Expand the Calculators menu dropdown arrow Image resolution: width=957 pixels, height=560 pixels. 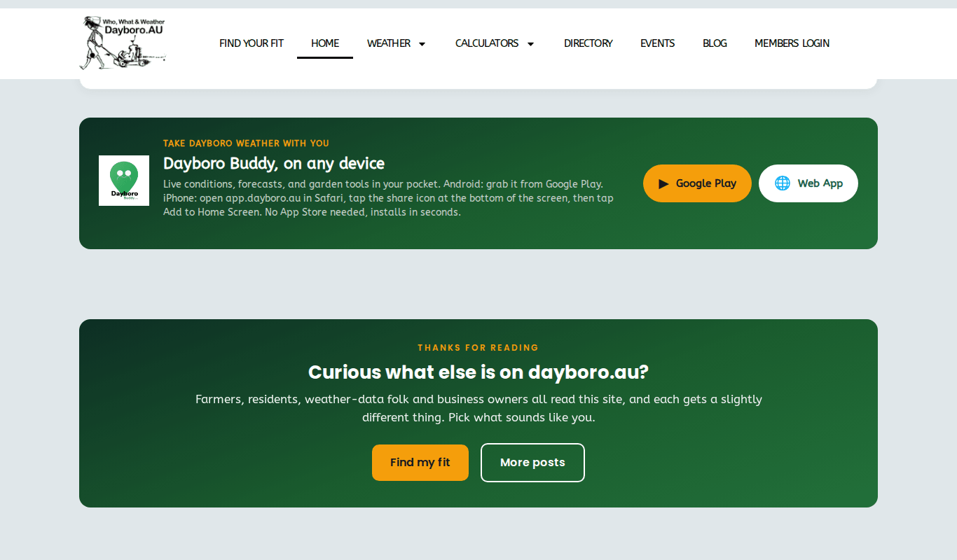click(x=530, y=44)
